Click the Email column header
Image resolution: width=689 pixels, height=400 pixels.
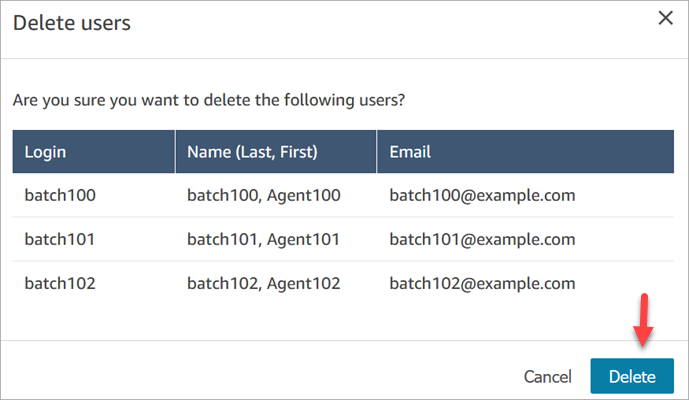pos(409,153)
